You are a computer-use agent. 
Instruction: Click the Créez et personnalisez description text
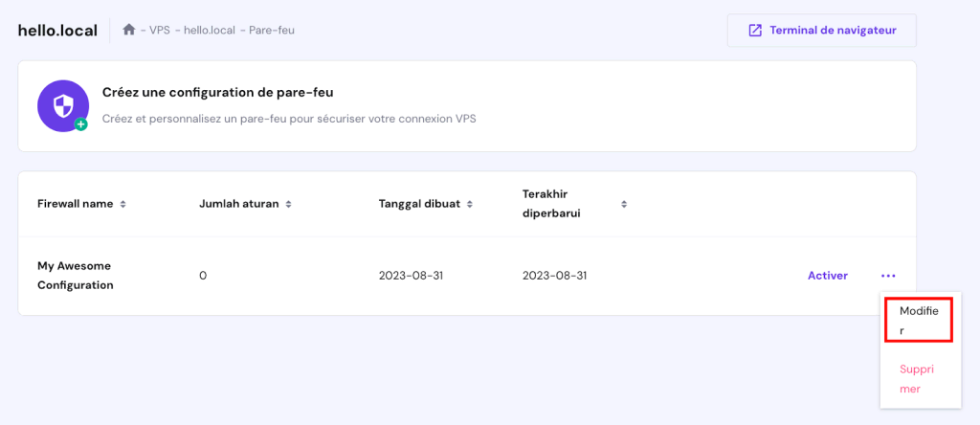click(x=289, y=120)
